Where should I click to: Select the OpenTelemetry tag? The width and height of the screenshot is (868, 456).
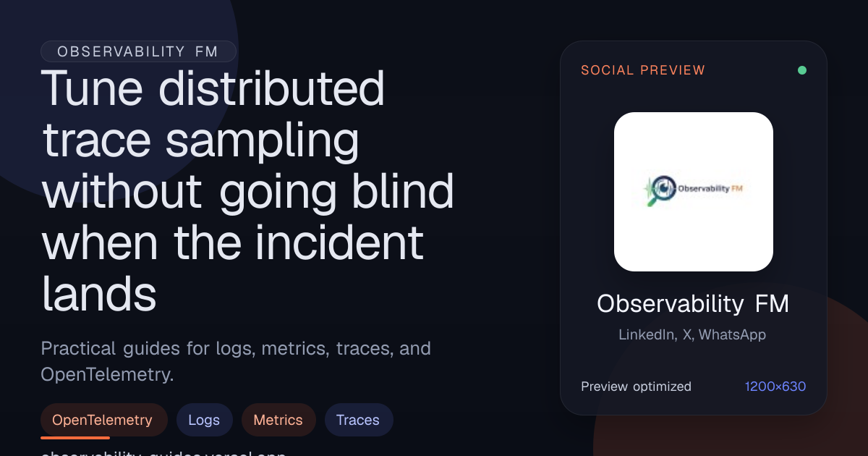pyautogui.click(x=104, y=420)
